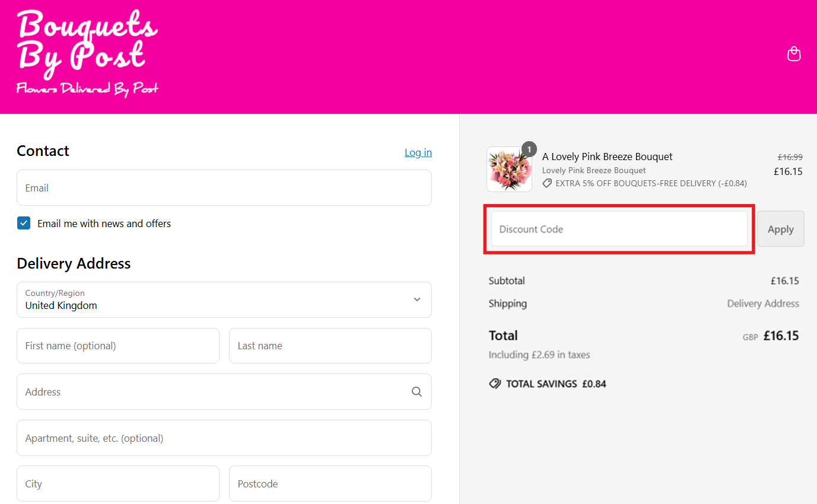The image size is (817, 504).
Task: Click the Contact heading
Action: (x=43, y=151)
